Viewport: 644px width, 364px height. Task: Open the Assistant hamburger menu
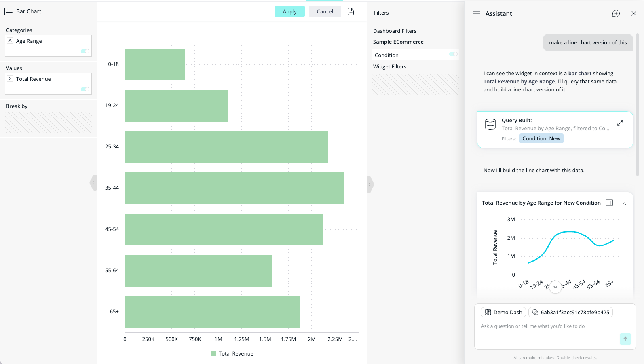point(477,13)
